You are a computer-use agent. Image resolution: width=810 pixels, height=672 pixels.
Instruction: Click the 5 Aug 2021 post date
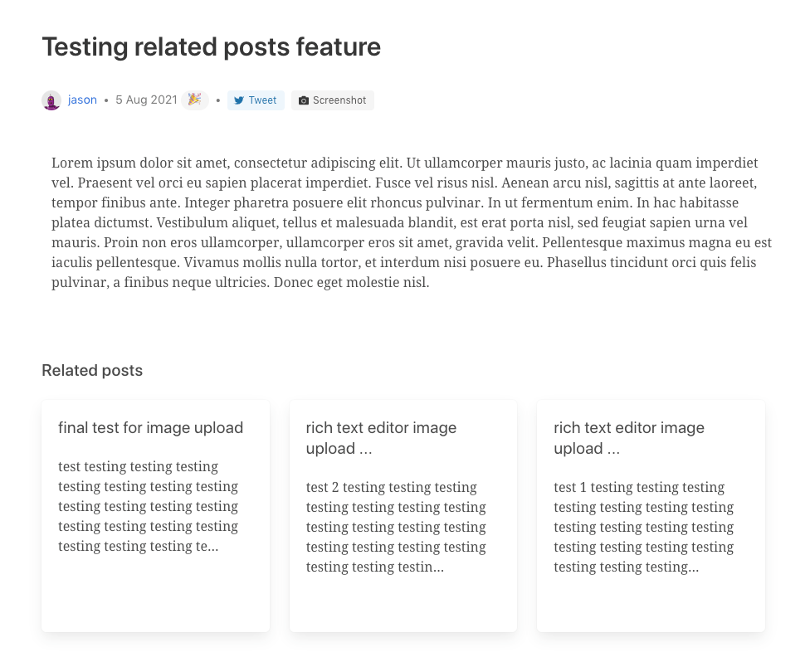[146, 100]
